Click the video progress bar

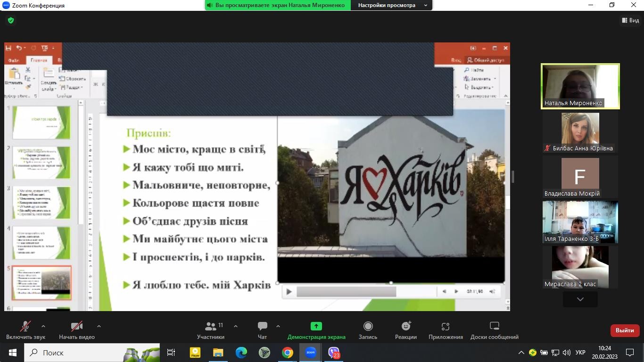click(x=366, y=292)
